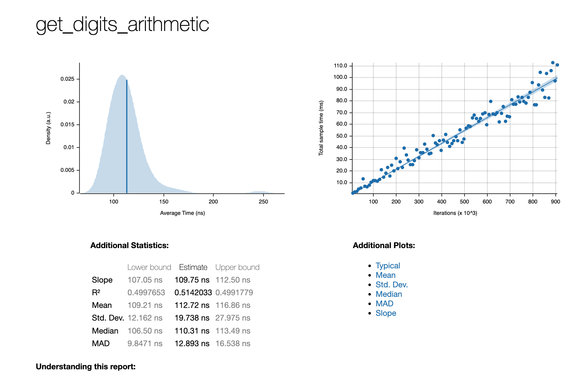This screenshot has height=381, width=588.
Task: Click the MAD upper bound 16.538 ns
Action: [x=233, y=344]
